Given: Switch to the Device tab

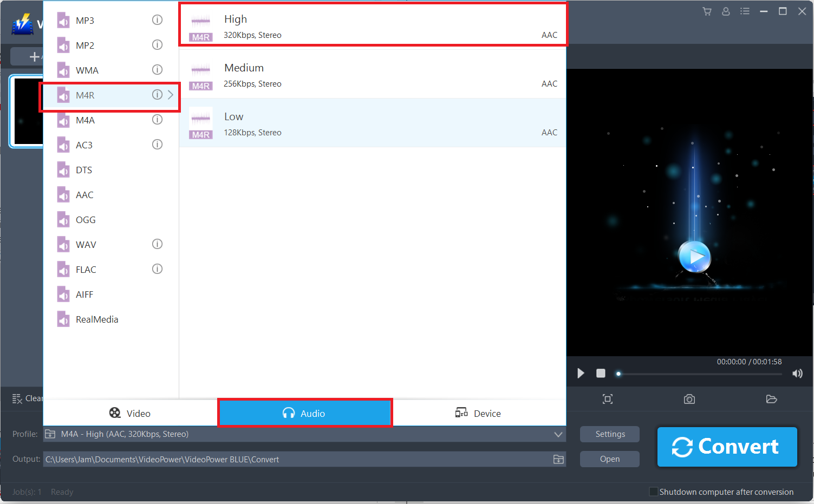Looking at the screenshot, I should pos(478,413).
